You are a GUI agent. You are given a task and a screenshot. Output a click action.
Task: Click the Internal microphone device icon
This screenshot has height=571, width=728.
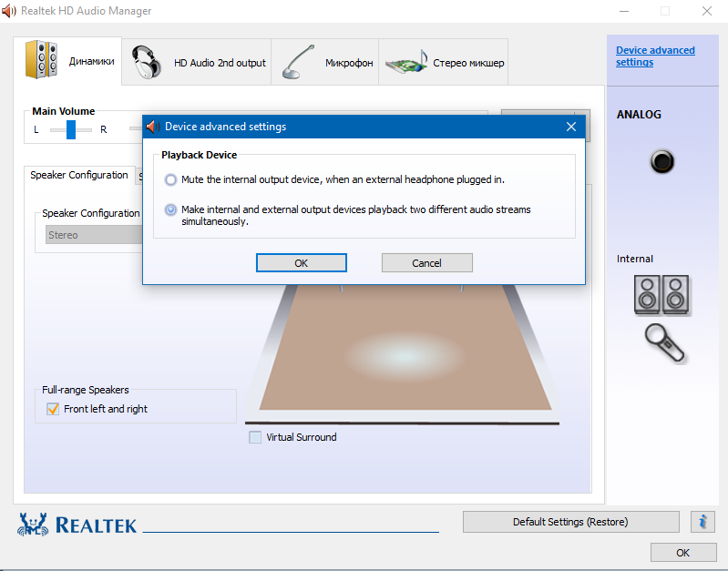click(665, 343)
